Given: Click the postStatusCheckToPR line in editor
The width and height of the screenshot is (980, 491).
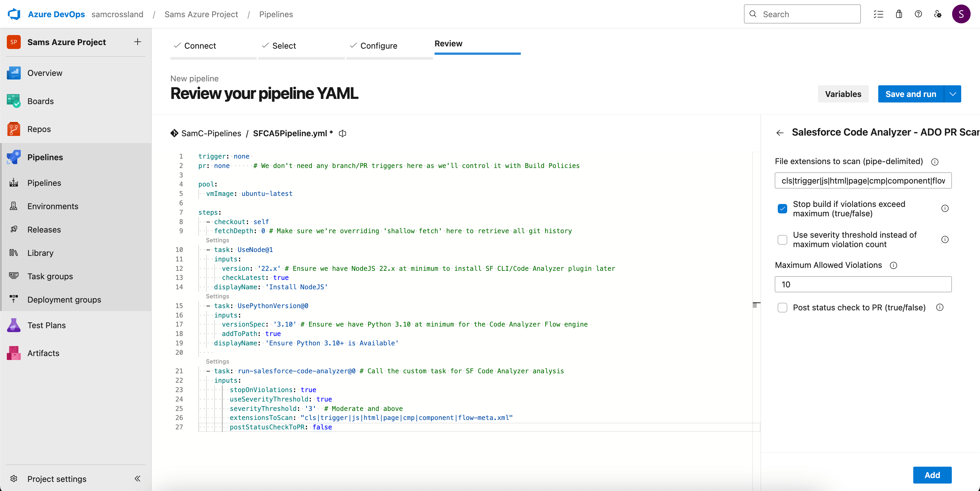Looking at the screenshot, I should 281,427.
